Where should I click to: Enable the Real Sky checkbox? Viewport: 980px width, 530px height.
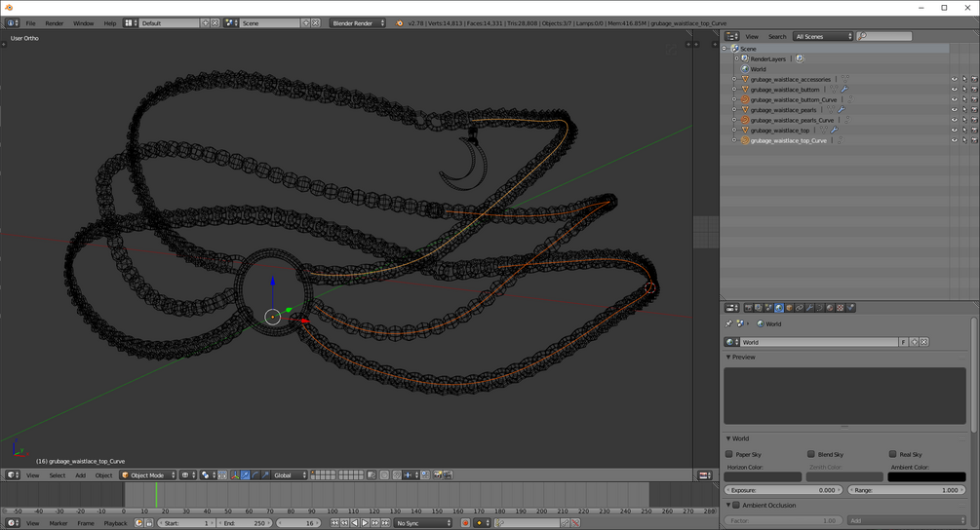[x=892, y=454]
